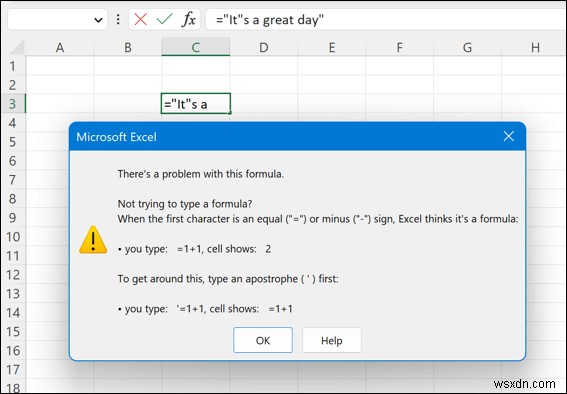Click the Help button in dialog
This screenshot has height=394, width=567.
click(332, 340)
